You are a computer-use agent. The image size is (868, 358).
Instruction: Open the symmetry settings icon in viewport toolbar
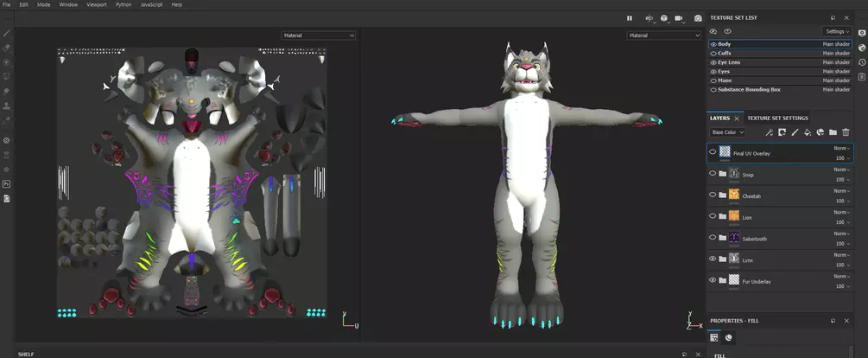pos(649,18)
